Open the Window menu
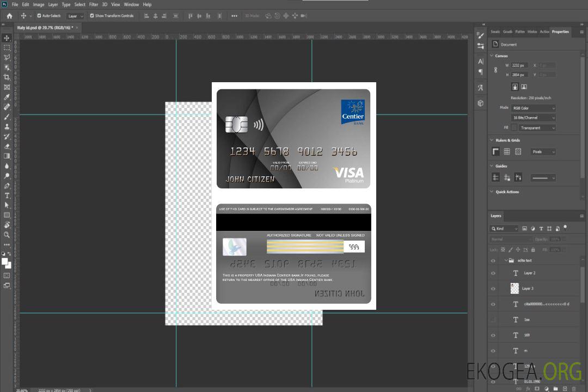The width and height of the screenshot is (588, 392). tap(131, 4)
